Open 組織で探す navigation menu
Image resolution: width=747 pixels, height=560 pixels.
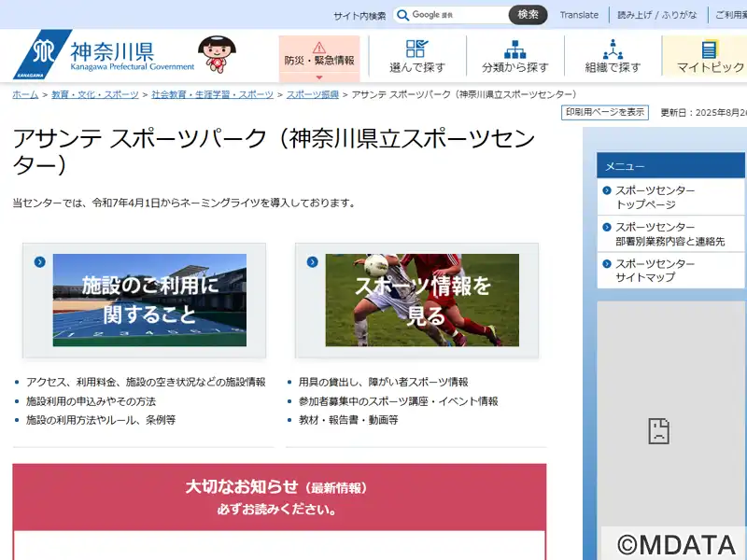[613, 56]
